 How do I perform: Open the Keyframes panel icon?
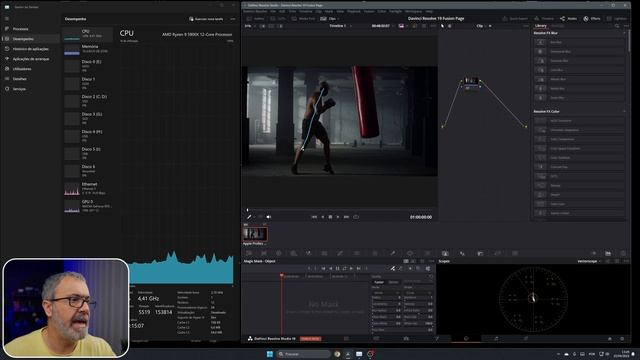(x=593, y=253)
